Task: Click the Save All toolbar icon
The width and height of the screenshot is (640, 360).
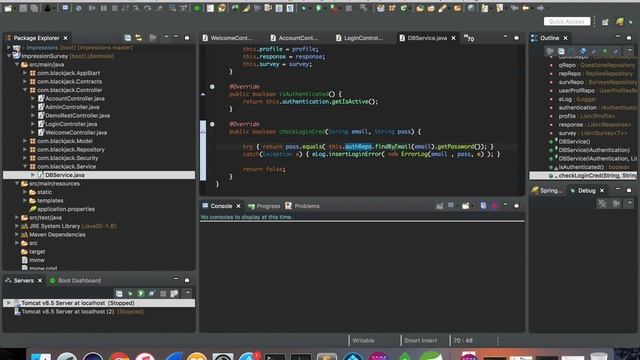Action: [34, 8]
